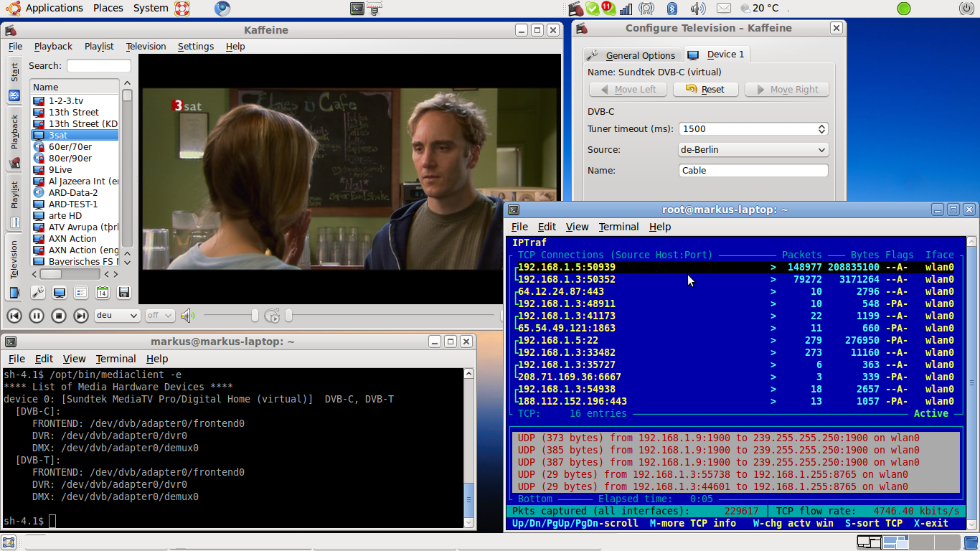980x551 pixels.
Task: Click the Tuner timeout value field
Action: click(748, 129)
